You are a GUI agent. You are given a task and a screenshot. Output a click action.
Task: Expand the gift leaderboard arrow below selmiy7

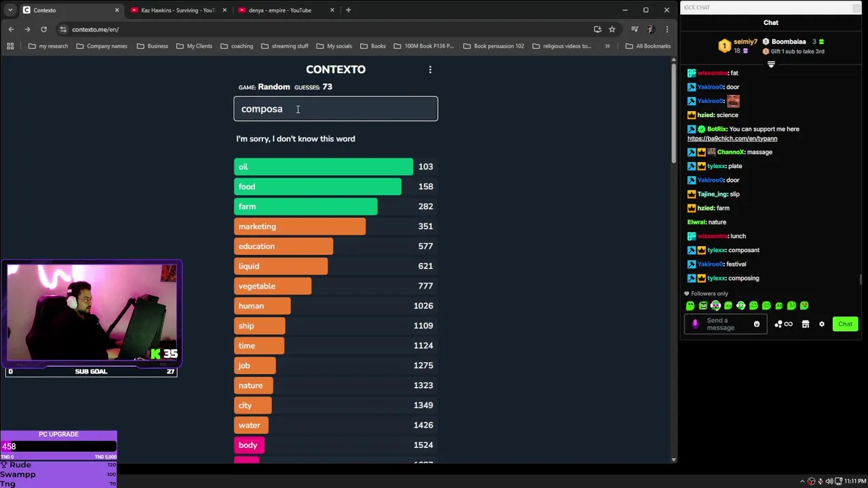pyautogui.click(x=771, y=64)
